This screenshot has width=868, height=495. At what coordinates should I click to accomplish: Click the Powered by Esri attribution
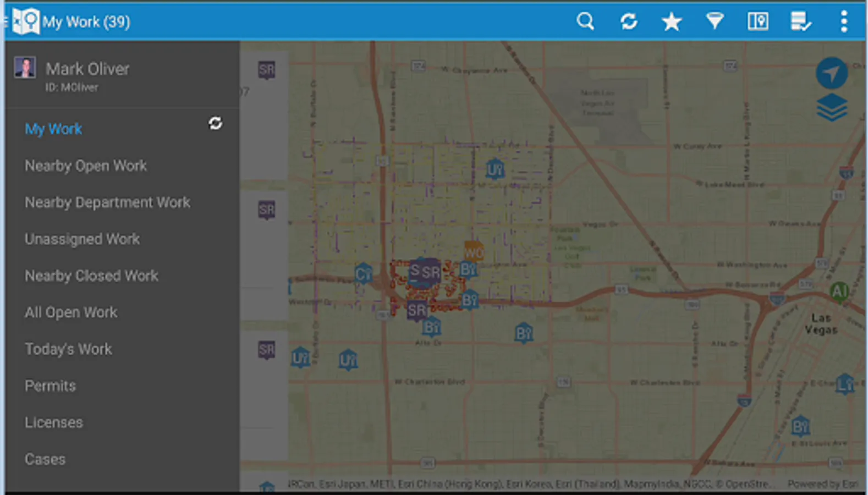tap(822, 484)
